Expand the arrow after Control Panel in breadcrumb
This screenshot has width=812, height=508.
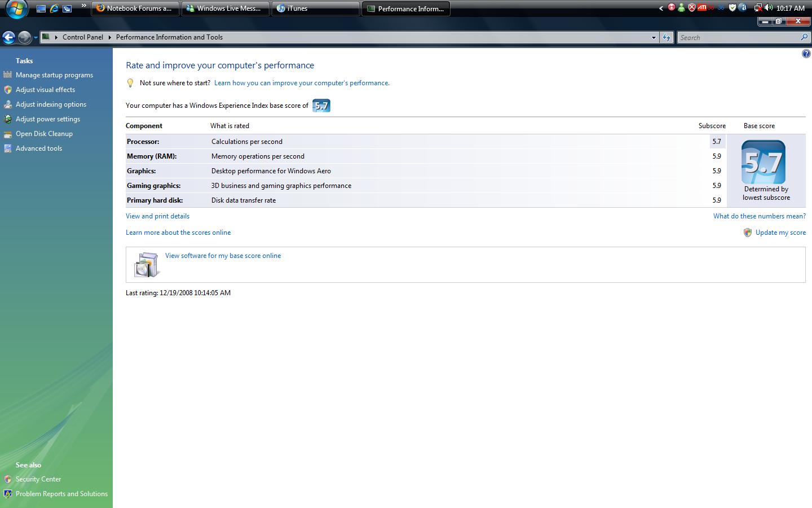point(109,37)
